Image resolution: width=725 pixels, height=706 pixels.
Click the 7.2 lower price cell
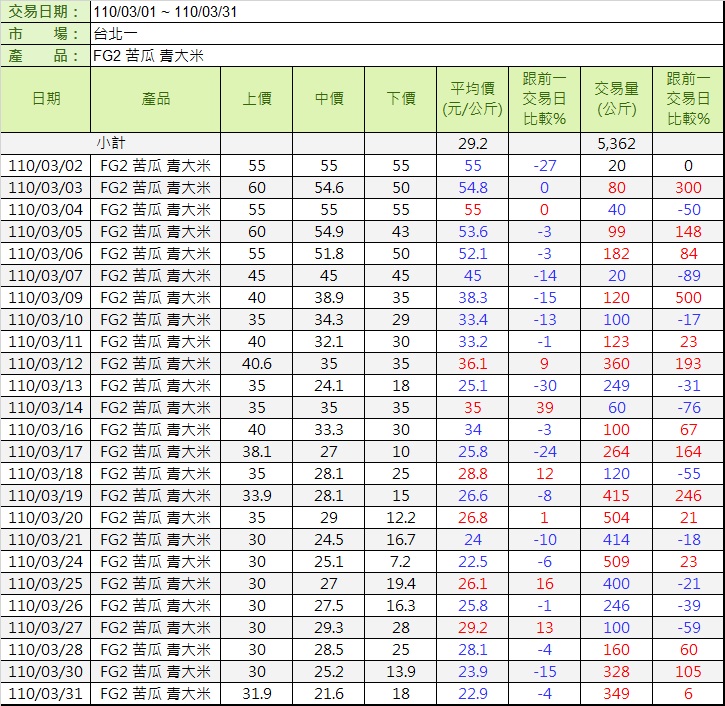pos(401,562)
